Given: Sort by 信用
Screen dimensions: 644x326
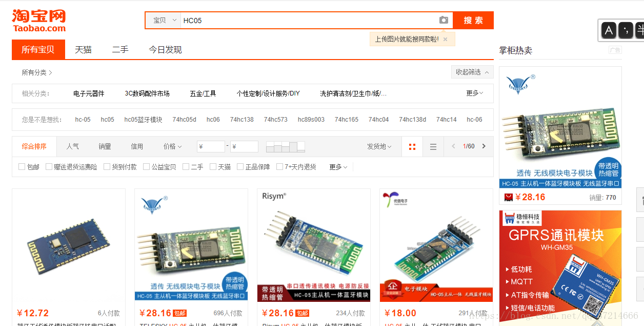Looking at the screenshot, I should (137, 147).
